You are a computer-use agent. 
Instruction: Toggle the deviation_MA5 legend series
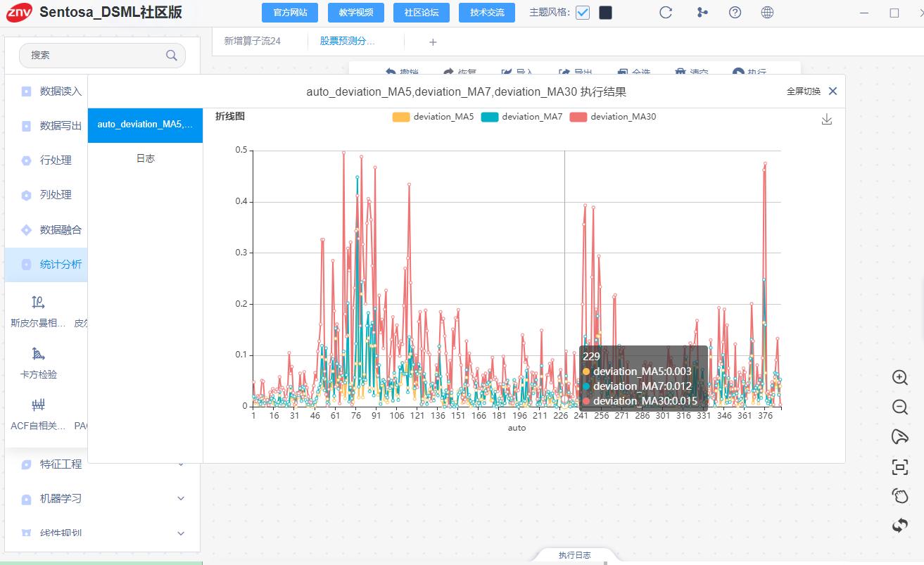[x=433, y=117]
